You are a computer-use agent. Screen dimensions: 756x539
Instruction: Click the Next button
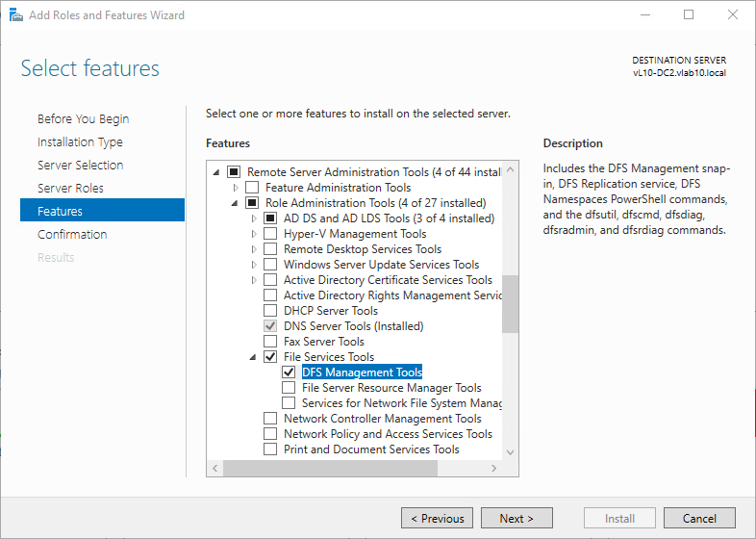517,518
